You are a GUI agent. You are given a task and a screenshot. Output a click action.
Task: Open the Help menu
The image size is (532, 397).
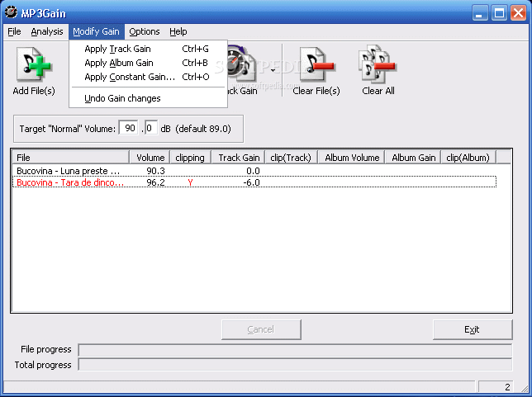178,31
